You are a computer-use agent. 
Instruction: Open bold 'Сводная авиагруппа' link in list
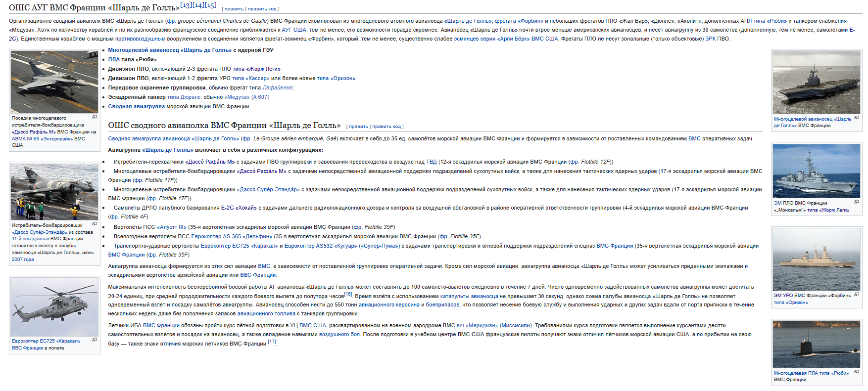tap(137, 106)
